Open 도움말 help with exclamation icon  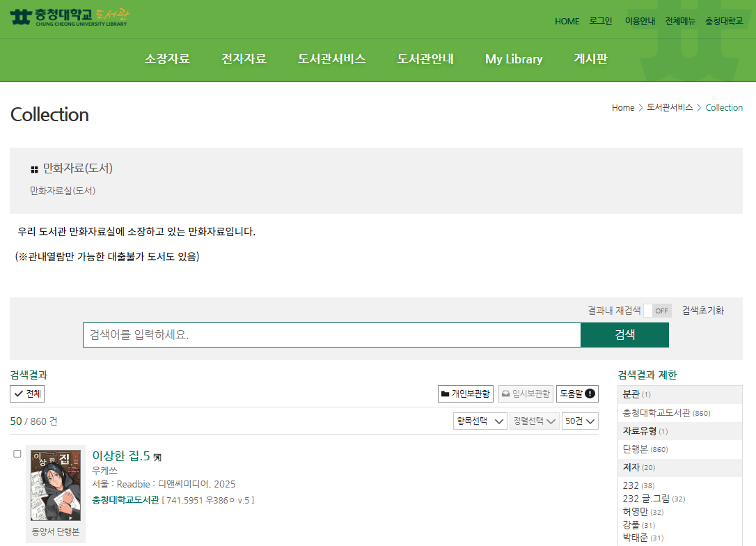577,394
